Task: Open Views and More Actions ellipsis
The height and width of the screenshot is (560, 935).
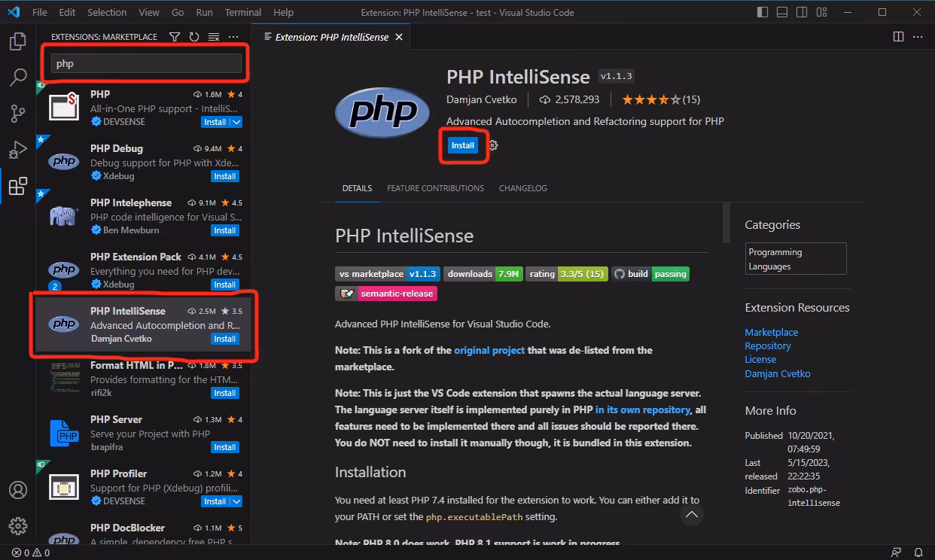Action: coord(233,37)
